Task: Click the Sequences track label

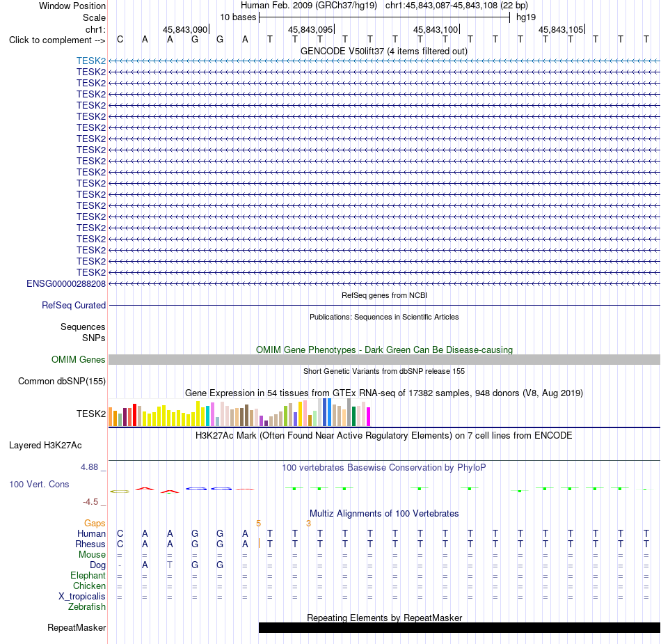Action: (x=83, y=327)
